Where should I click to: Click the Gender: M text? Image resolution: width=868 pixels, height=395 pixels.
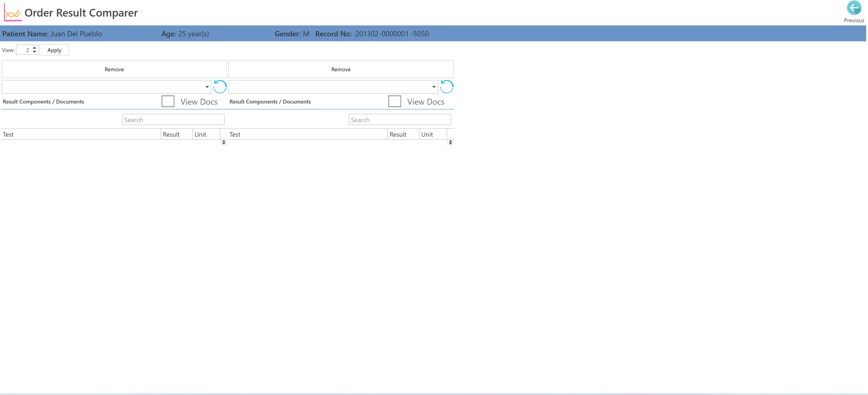point(292,34)
